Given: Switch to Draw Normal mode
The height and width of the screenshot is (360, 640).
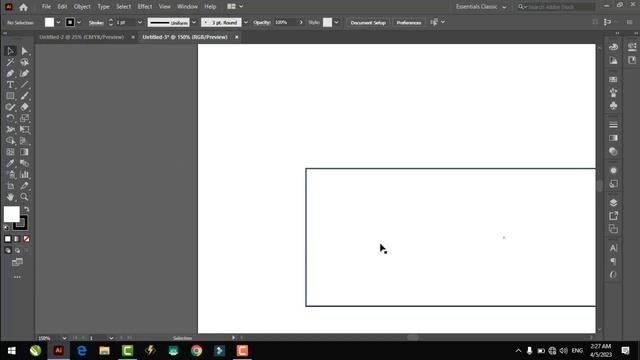Looking at the screenshot, I should [8, 250].
